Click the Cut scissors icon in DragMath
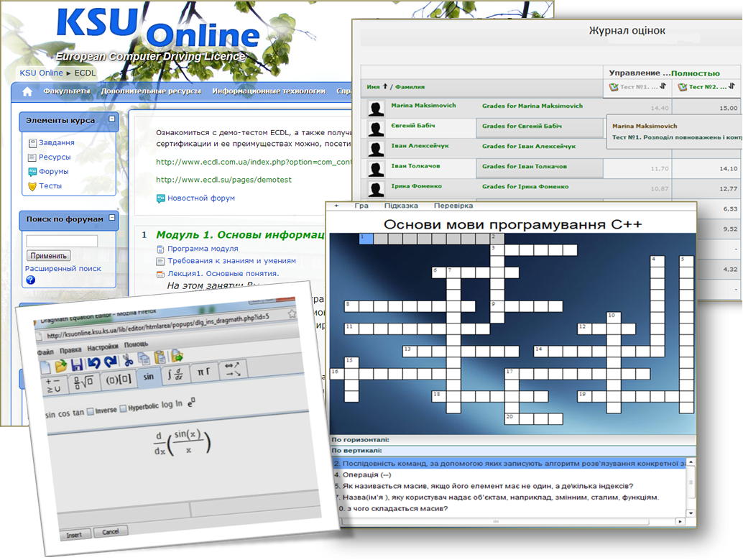 [x=128, y=359]
